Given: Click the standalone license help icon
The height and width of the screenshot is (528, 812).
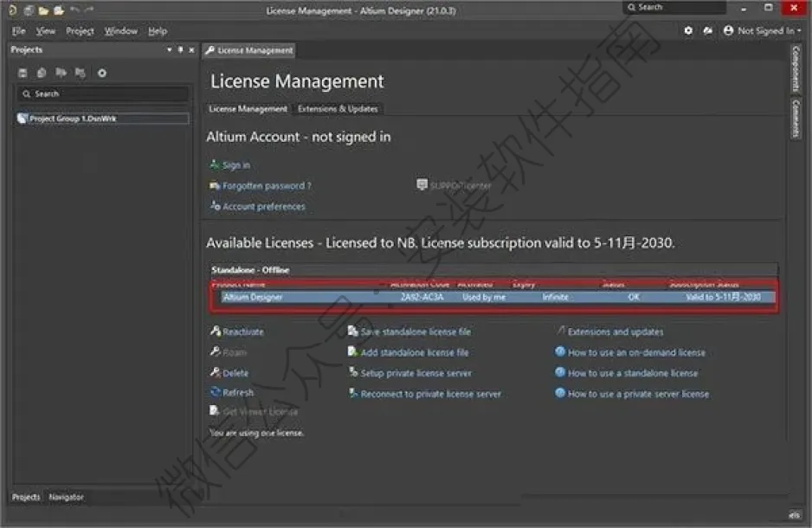Looking at the screenshot, I should pyautogui.click(x=560, y=371).
